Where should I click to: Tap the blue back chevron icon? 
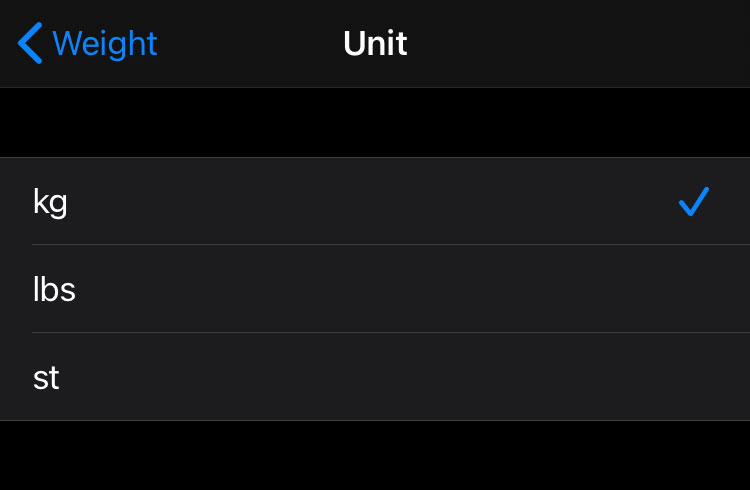pos(30,44)
